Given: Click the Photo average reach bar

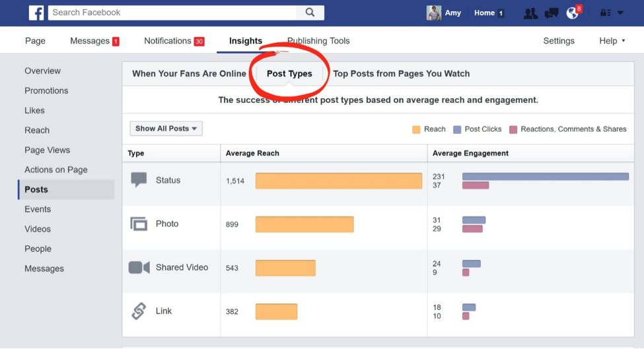Looking at the screenshot, I should click(x=304, y=224).
